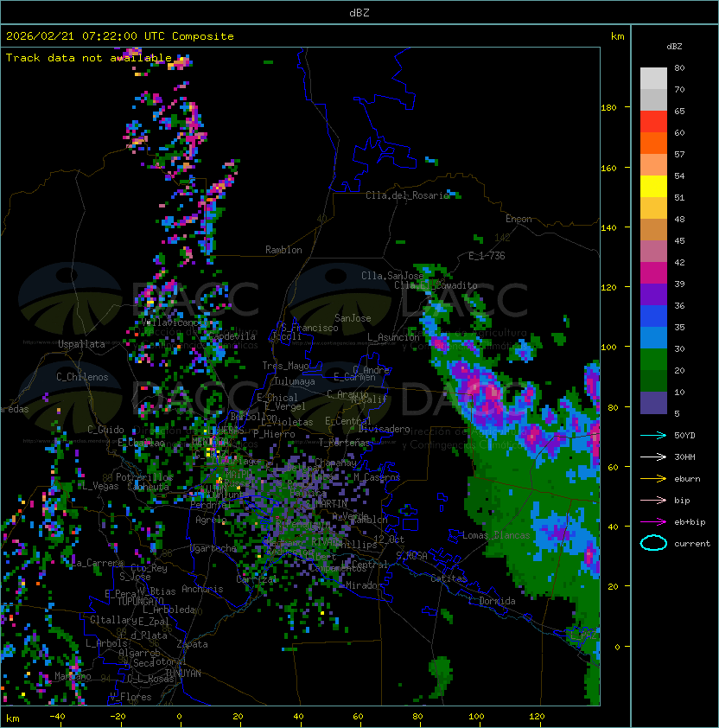Viewport: 719px width, 728px height.
Task: Pick the light blue swatch above 30
Action: [x=653, y=337]
